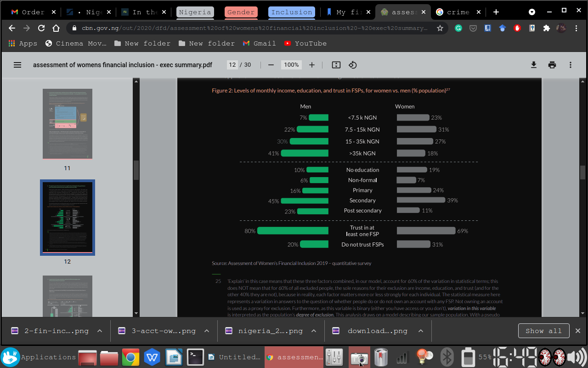Reload the current page
This screenshot has width=588, height=368.
pos(41,28)
